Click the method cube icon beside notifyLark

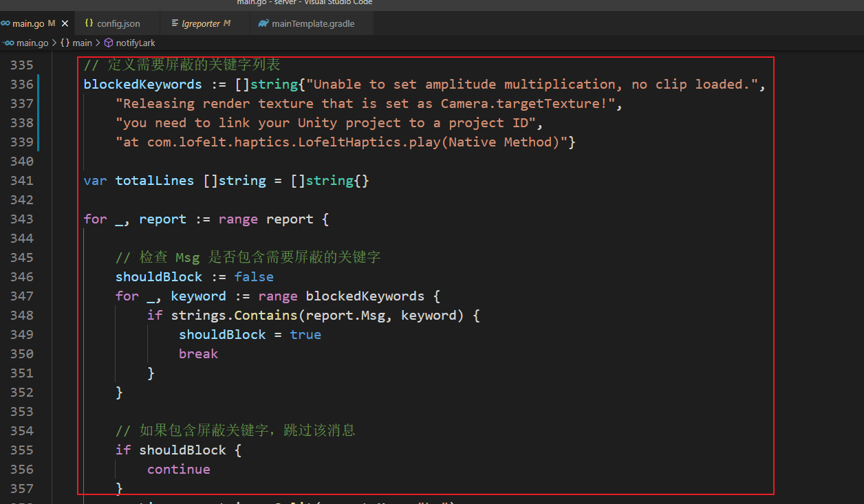coord(109,43)
